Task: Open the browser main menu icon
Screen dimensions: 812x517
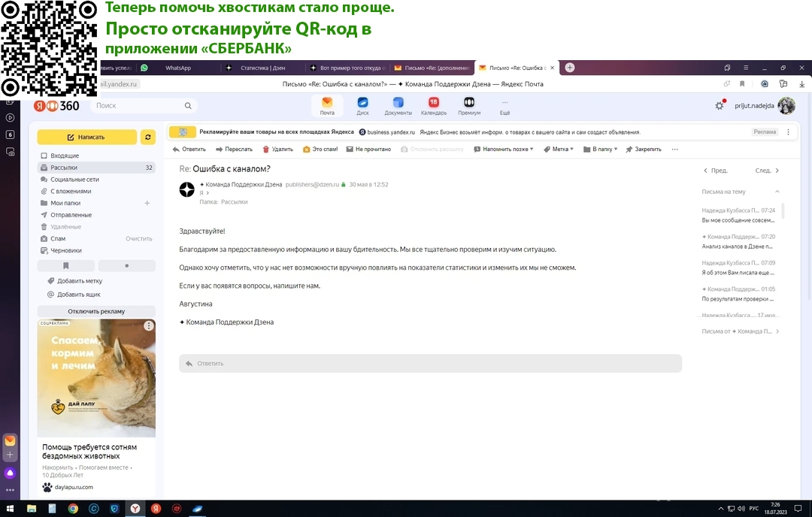Action: tap(746, 68)
